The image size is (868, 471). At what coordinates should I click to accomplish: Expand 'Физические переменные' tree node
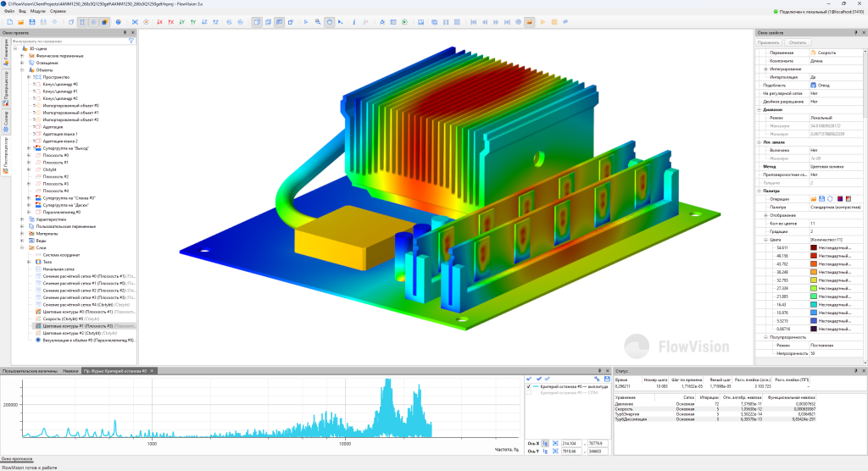tap(22, 56)
